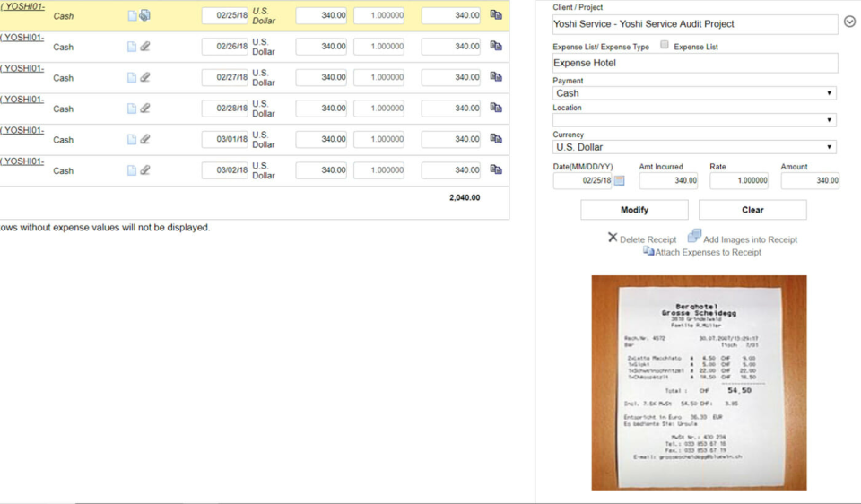Click the Rate field in the form
861x504 pixels.
click(739, 180)
